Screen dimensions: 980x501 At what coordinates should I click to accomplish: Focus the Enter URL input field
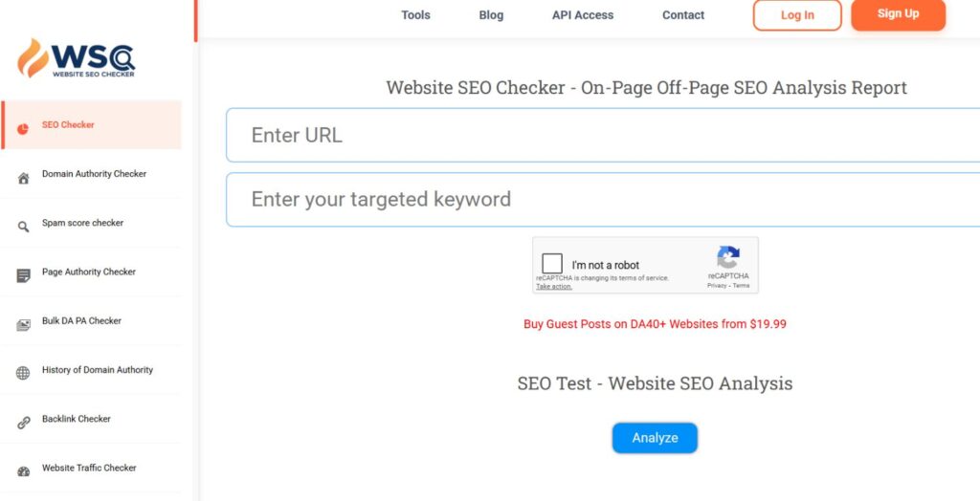(x=603, y=135)
